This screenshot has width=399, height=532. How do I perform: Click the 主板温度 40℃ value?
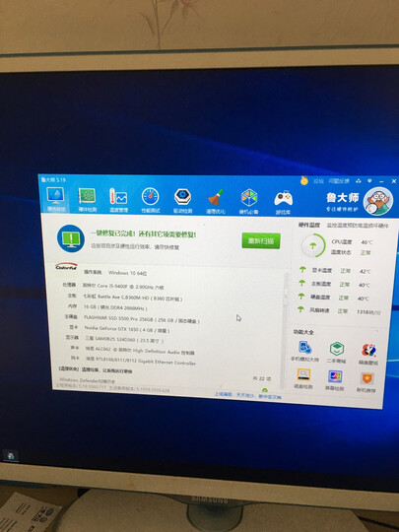(365, 286)
